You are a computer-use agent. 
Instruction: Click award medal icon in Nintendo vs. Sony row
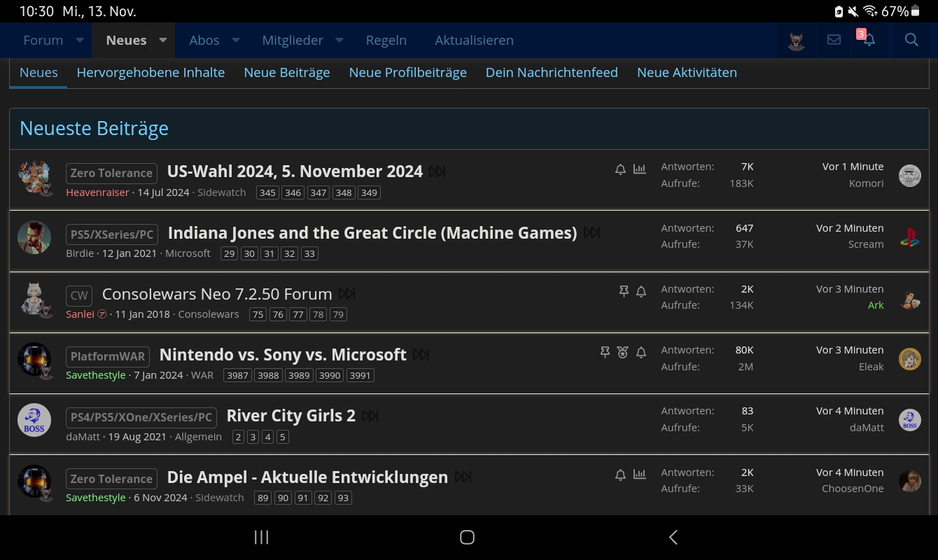(622, 352)
